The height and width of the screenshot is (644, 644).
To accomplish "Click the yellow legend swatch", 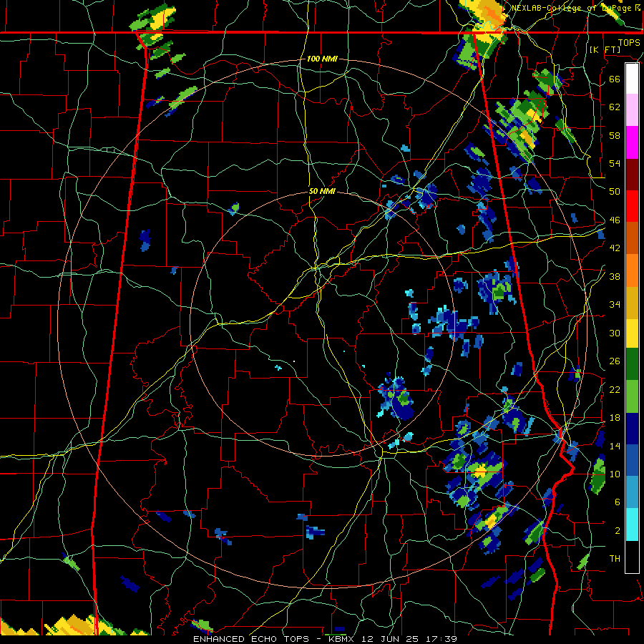I will (632, 333).
